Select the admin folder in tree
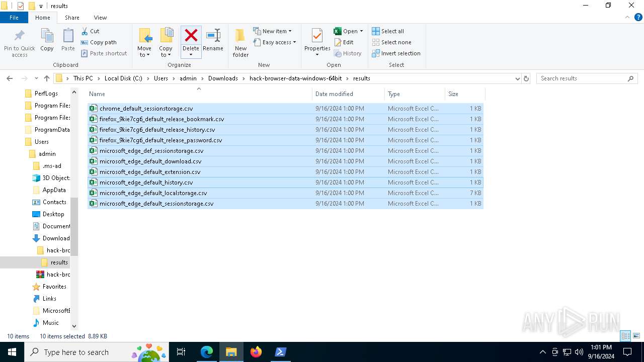644x362 pixels. (x=47, y=154)
